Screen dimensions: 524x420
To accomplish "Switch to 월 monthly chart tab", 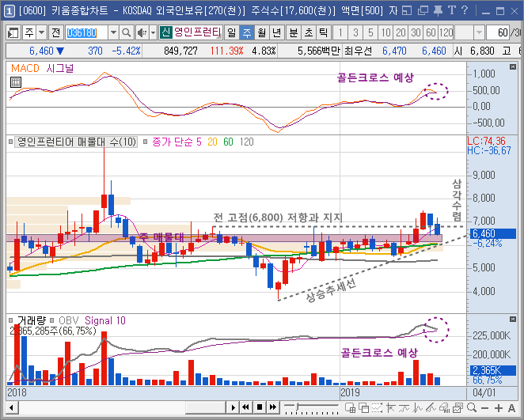I will (262, 32).
